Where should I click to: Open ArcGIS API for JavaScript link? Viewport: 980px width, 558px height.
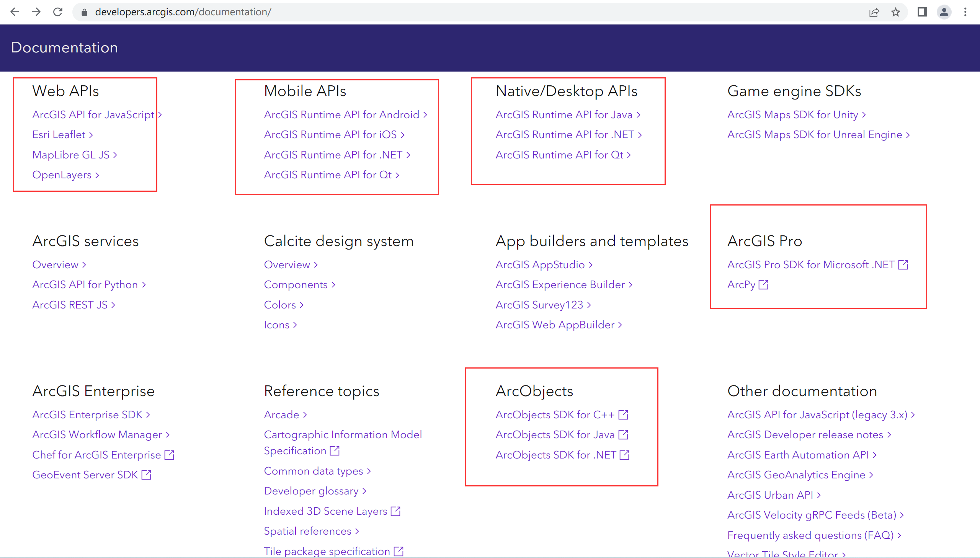click(x=97, y=114)
